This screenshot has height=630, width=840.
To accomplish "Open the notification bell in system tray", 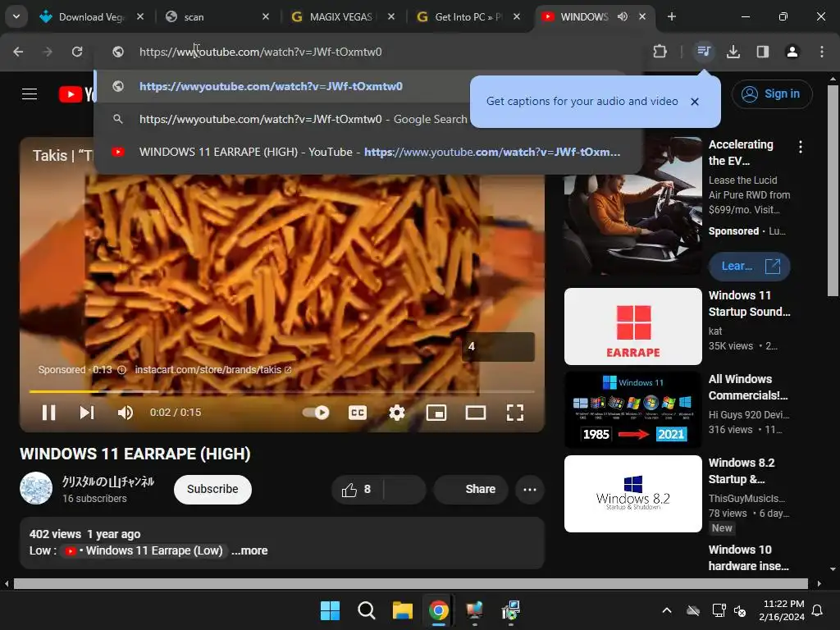I will click(818, 610).
